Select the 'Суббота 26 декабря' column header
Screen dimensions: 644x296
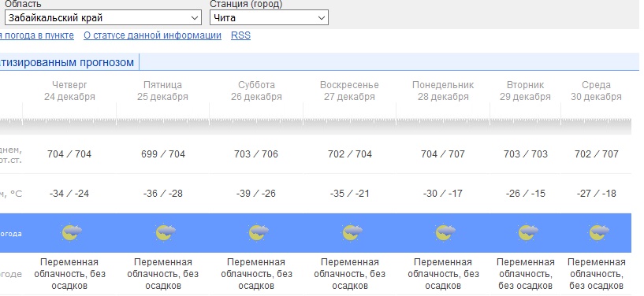(256, 91)
